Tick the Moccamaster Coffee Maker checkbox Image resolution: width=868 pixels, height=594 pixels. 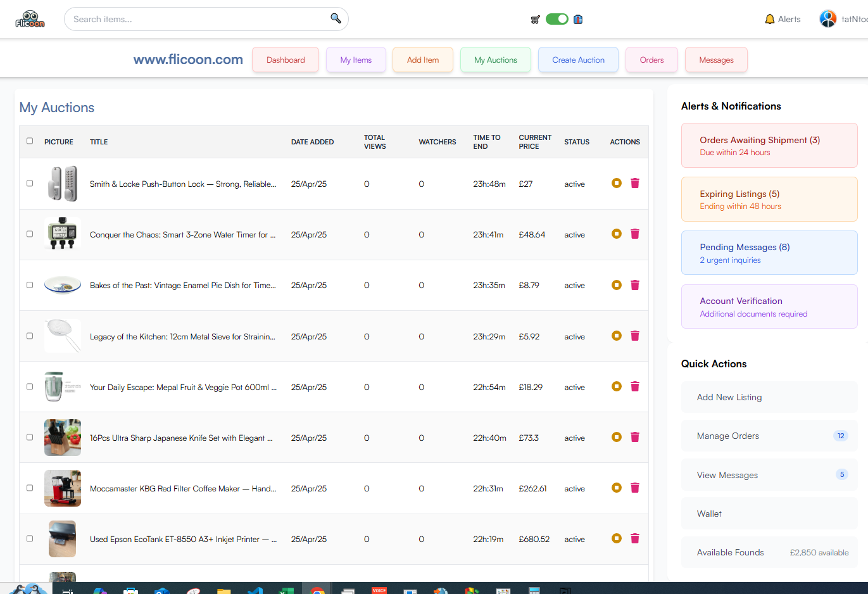(30, 488)
